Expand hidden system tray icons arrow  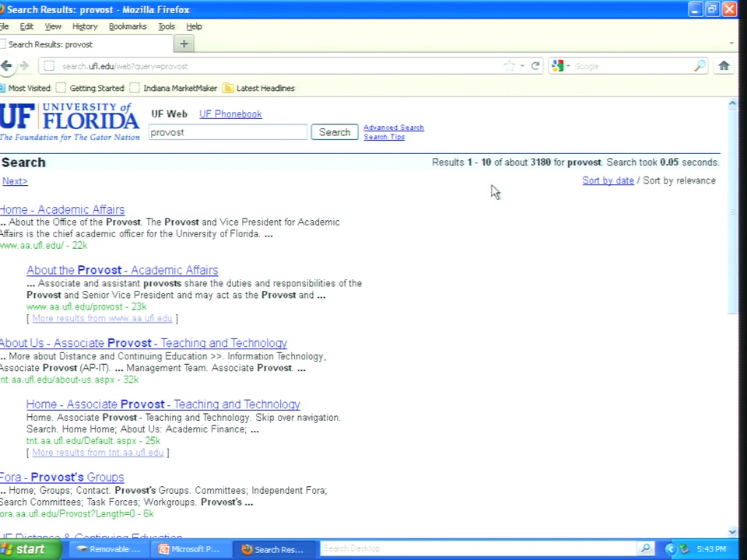(670, 550)
